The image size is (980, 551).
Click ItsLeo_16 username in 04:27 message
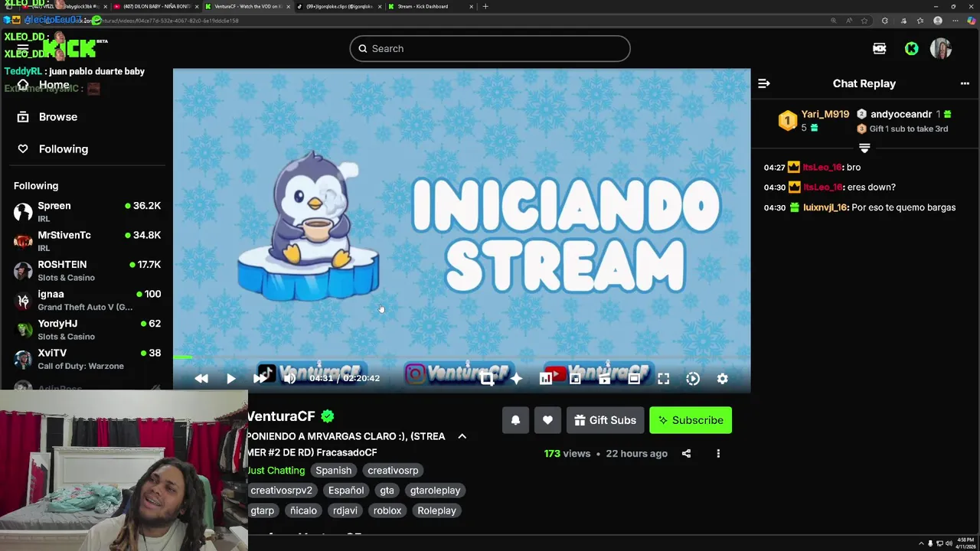[822, 167]
